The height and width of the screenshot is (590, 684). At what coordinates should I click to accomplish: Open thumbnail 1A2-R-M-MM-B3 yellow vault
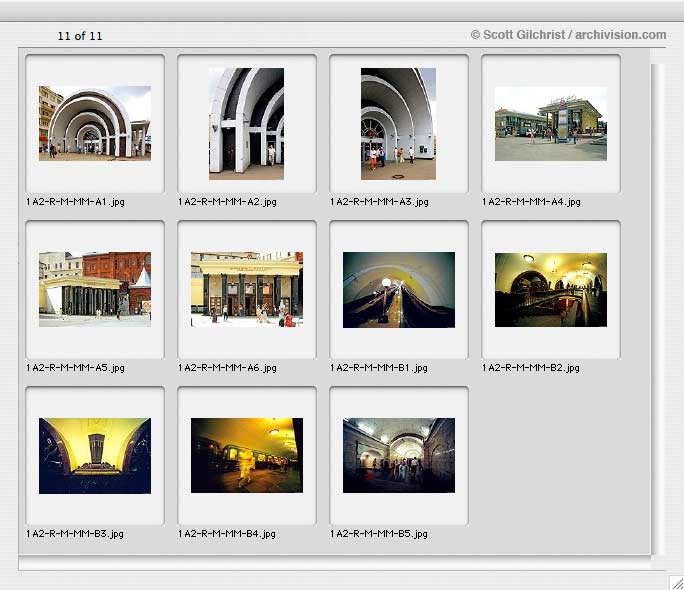(x=95, y=456)
